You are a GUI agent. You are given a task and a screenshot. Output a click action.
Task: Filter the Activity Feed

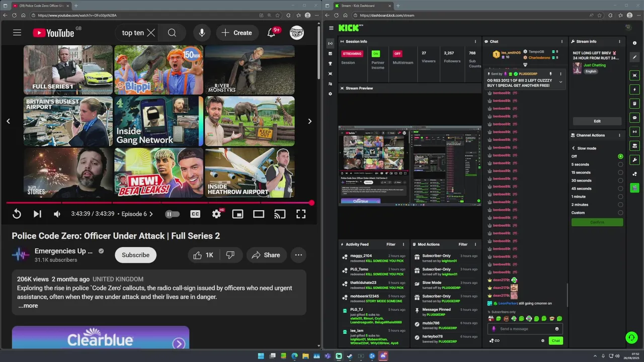pyautogui.click(x=391, y=244)
